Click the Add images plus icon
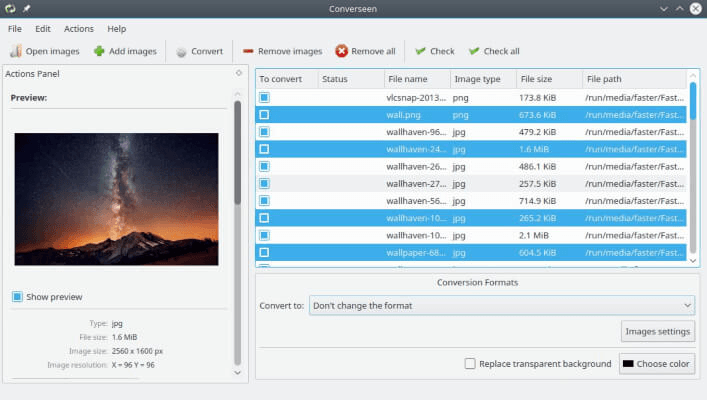 coord(99,51)
